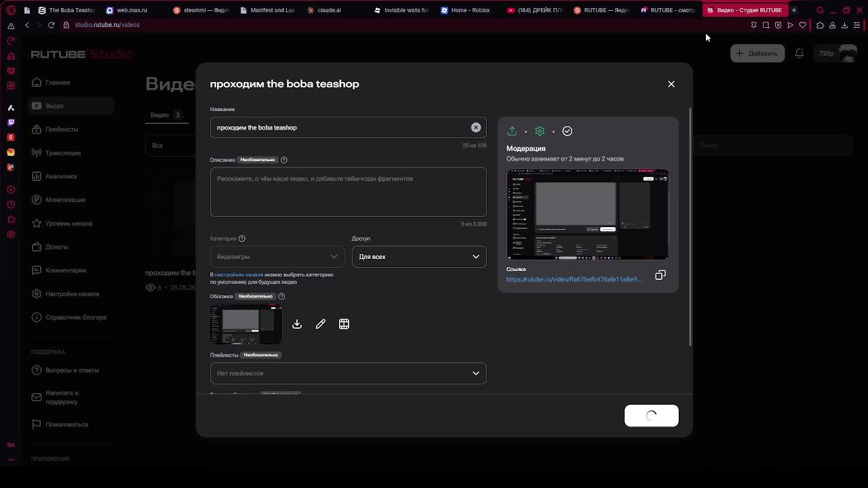The width and height of the screenshot is (868, 488).
Task: Open Вопросы и ответы support page
Action: pyautogui.click(x=72, y=370)
